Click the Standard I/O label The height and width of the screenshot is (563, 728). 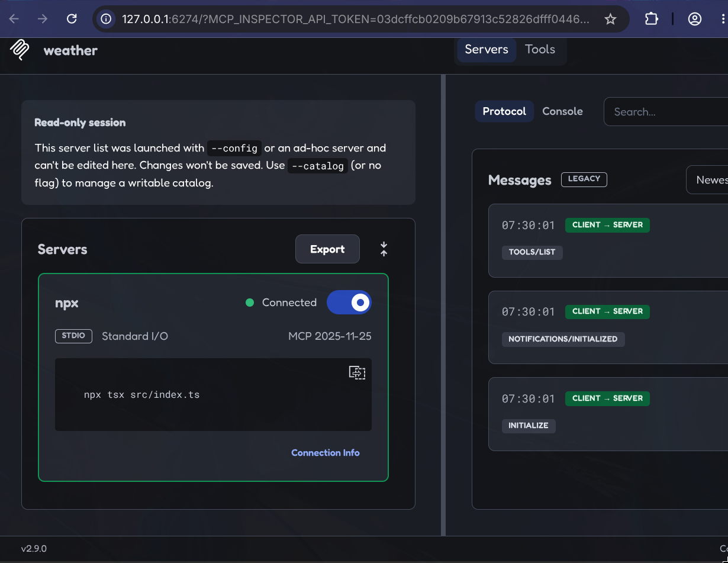(x=135, y=336)
